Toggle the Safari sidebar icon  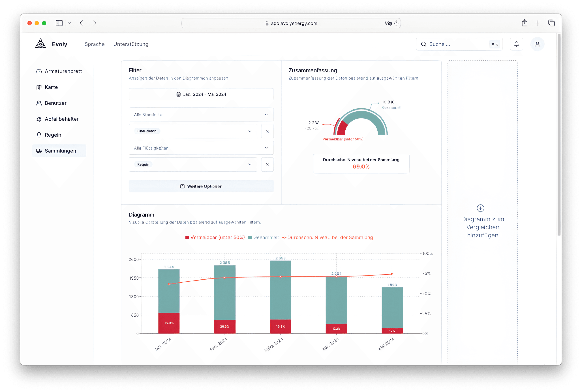pyautogui.click(x=59, y=23)
